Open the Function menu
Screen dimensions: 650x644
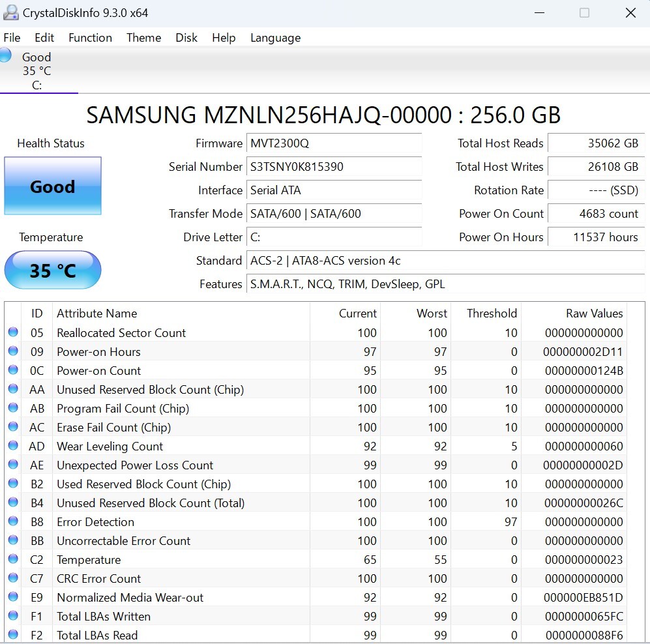(90, 38)
